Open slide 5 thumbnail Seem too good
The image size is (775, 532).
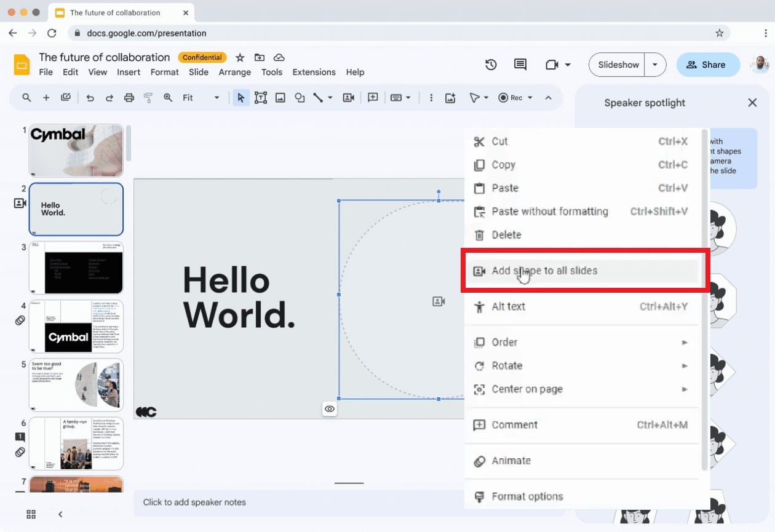pyautogui.click(x=76, y=385)
